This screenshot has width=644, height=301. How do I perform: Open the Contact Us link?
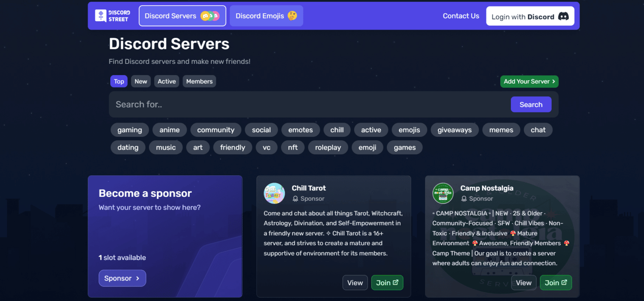click(x=461, y=16)
